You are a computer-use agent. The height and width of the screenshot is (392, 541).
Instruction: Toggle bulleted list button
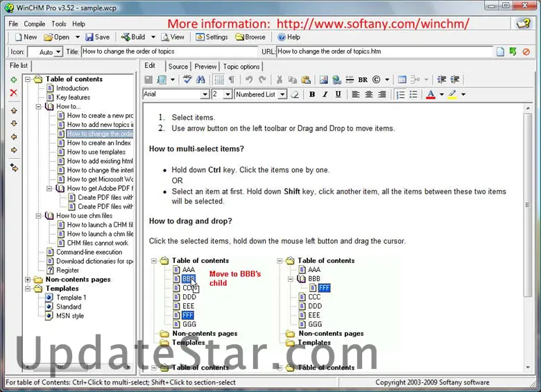pos(413,94)
